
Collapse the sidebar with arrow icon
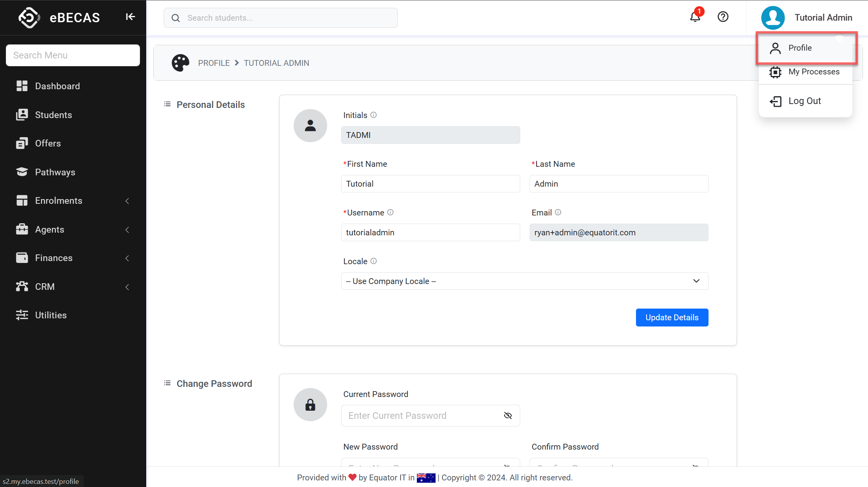(130, 17)
